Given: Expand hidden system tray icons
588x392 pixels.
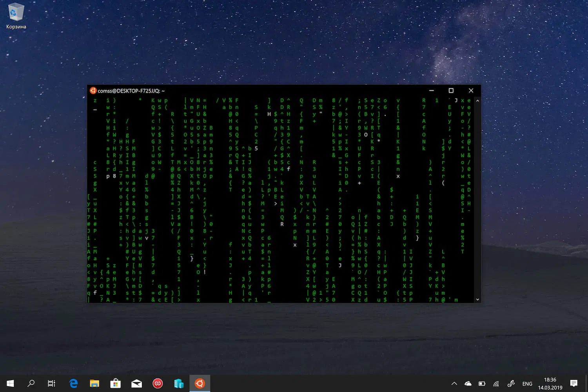Looking at the screenshot, I should (454, 383).
